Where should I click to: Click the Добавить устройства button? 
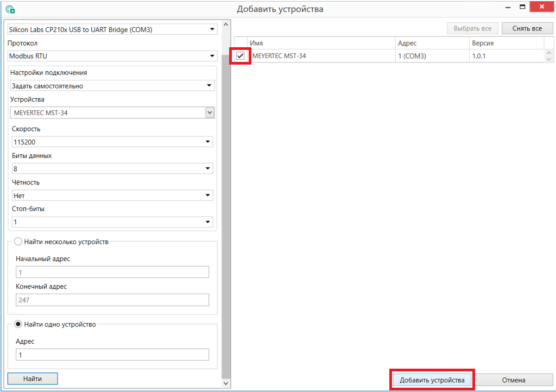point(432,380)
